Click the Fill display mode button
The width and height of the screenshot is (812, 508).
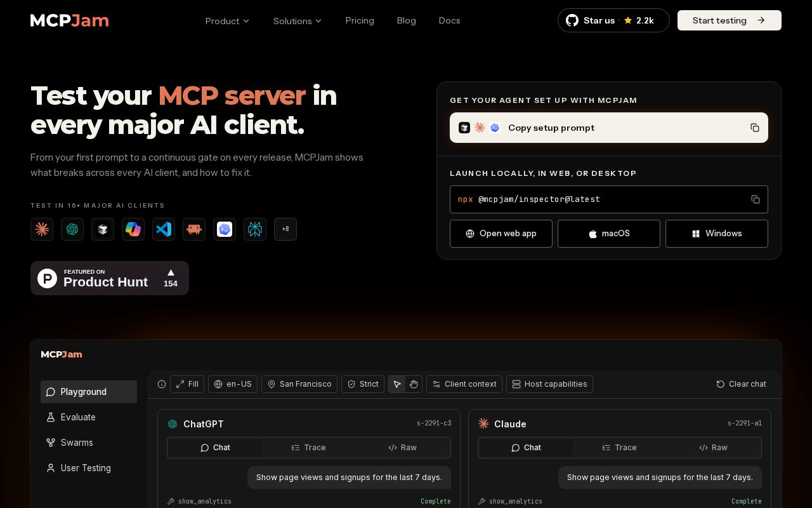[187, 384]
